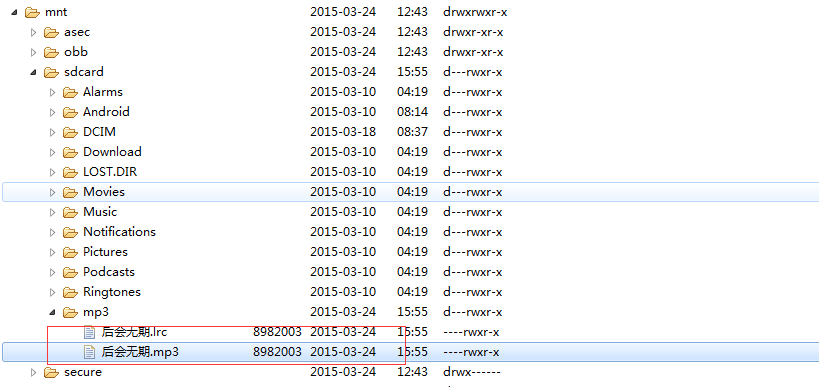This screenshot has width=819, height=387.
Task: Select the Music folder label
Action: (100, 212)
